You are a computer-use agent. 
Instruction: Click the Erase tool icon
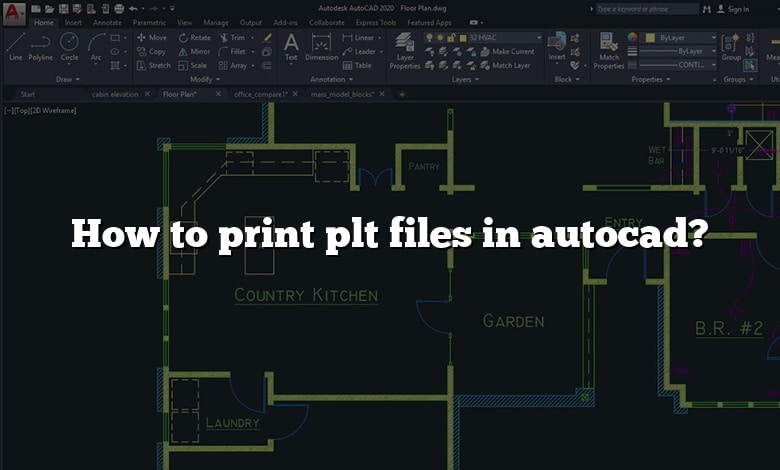tap(267, 37)
